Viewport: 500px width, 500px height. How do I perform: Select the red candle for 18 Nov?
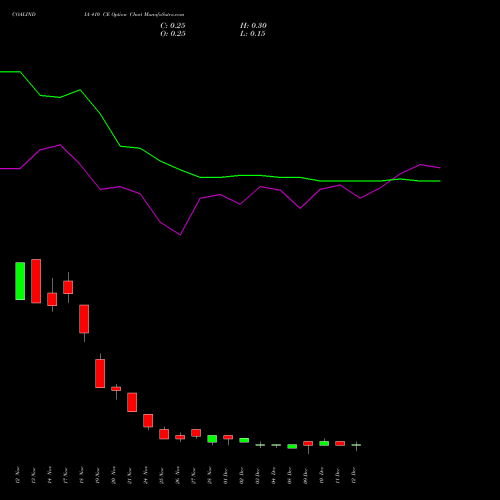pos(84,319)
